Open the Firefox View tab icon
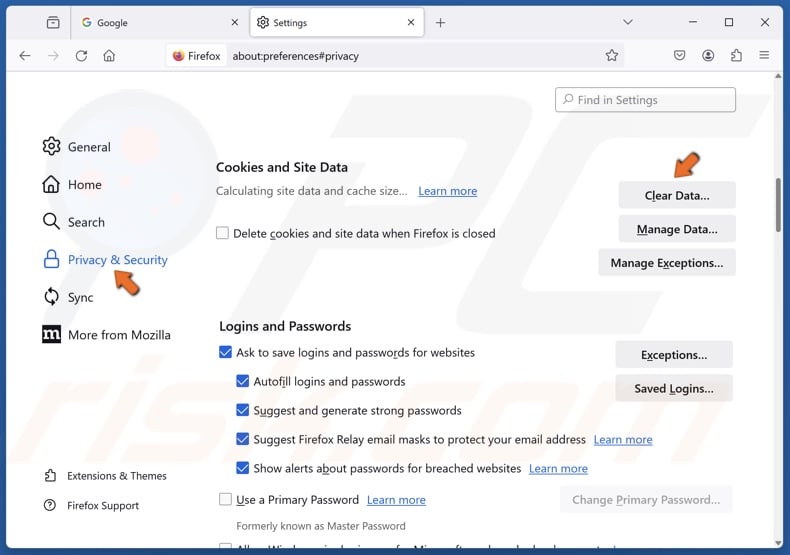The height and width of the screenshot is (555, 790). 53,23
